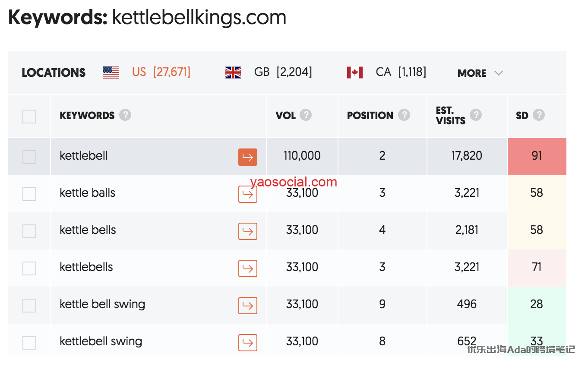Select the kettle balls row checkbox
Viewport: 588px width, 366px height.
(x=29, y=194)
